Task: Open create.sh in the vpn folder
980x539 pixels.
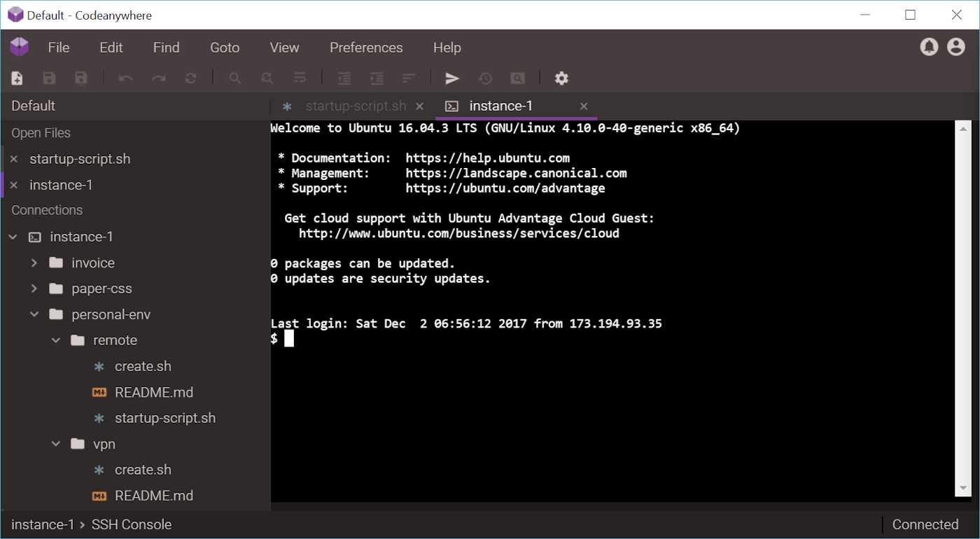Action: point(143,470)
